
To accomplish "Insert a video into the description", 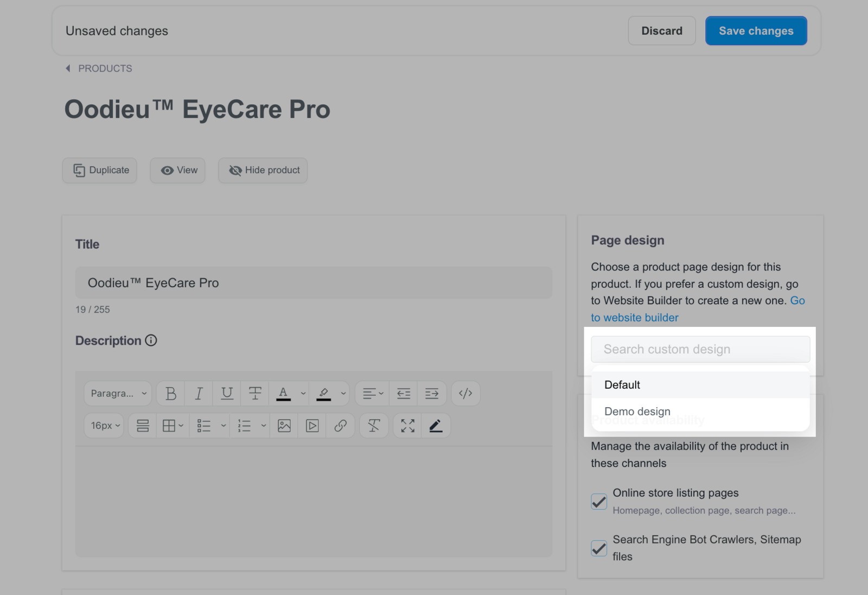I will 312,426.
